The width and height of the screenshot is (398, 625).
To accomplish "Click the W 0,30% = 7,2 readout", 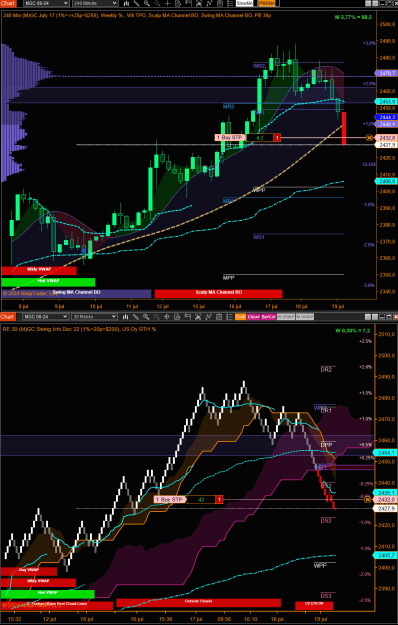I will pos(353,330).
